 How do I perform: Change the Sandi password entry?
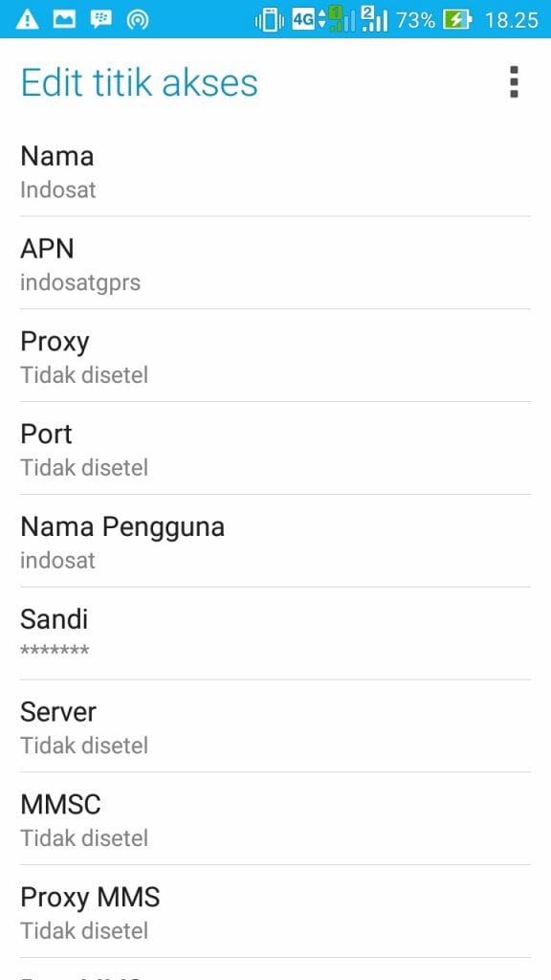coord(275,634)
